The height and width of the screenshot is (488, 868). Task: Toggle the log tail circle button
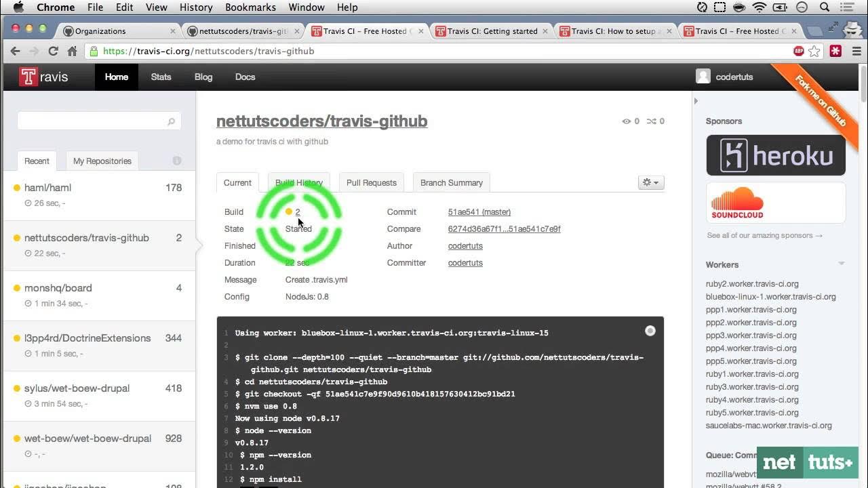pyautogui.click(x=650, y=331)
